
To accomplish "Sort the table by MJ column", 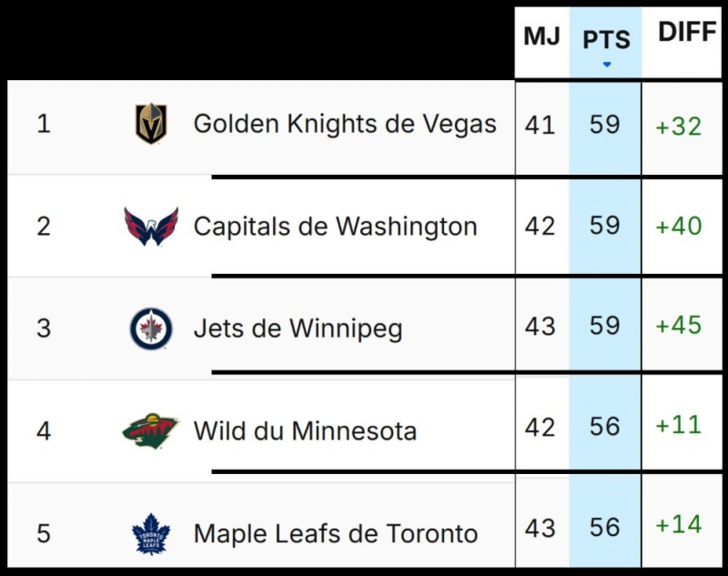I will (x=541, y=35).
